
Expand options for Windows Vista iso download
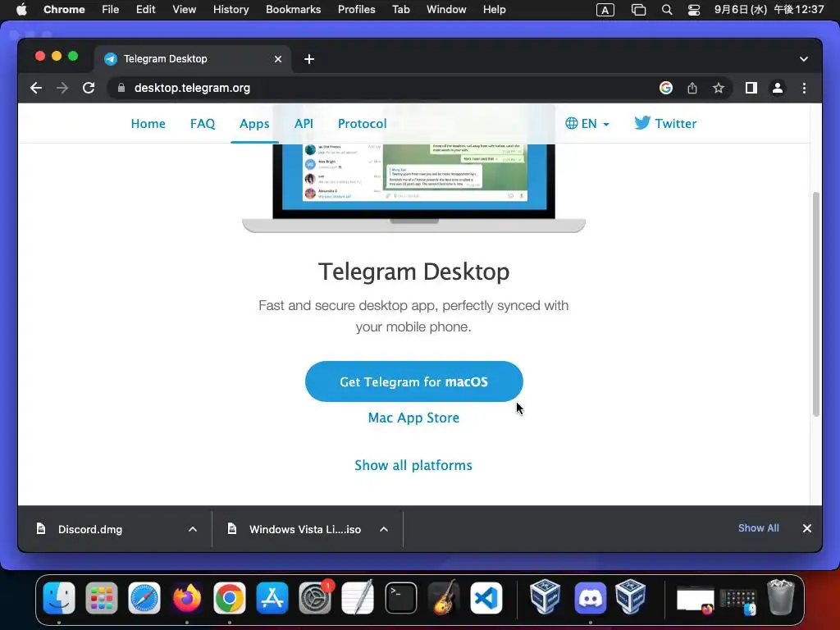384,529
